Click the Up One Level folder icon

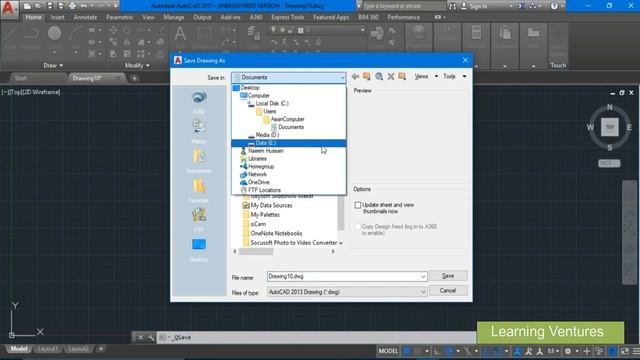[x=367, y=76]
